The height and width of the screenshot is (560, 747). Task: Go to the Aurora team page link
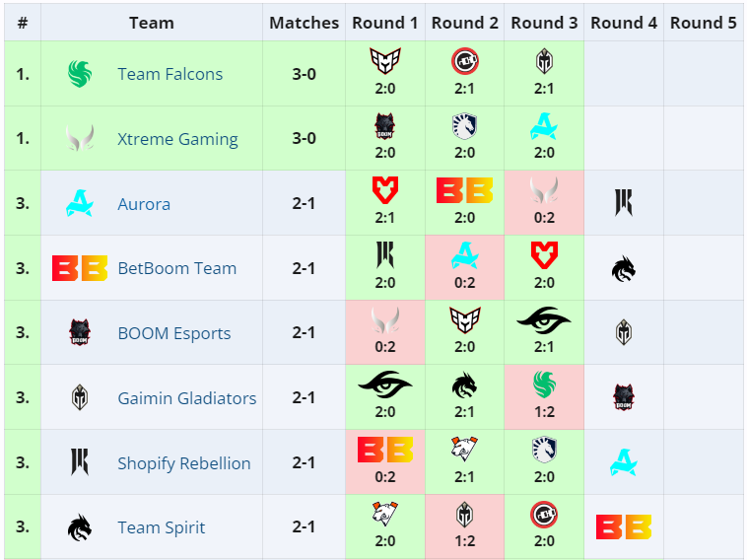pyautogui.click(x=144, y=204)
